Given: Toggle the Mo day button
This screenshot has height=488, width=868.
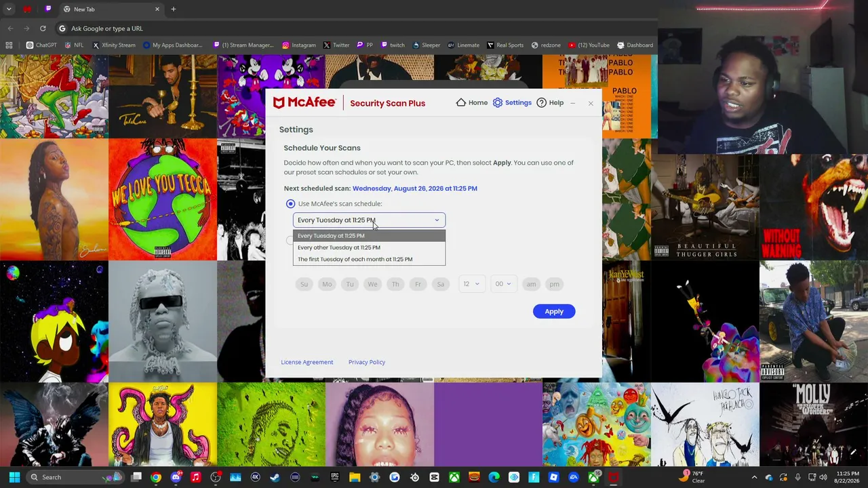Looking at the screenshot, I should coord(327,284).
